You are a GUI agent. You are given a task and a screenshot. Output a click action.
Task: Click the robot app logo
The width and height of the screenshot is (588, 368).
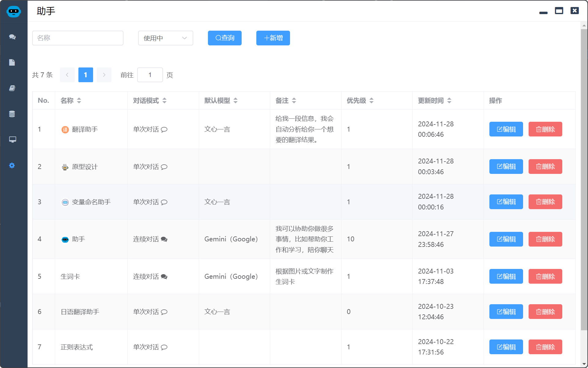click(x=13, y=12)
